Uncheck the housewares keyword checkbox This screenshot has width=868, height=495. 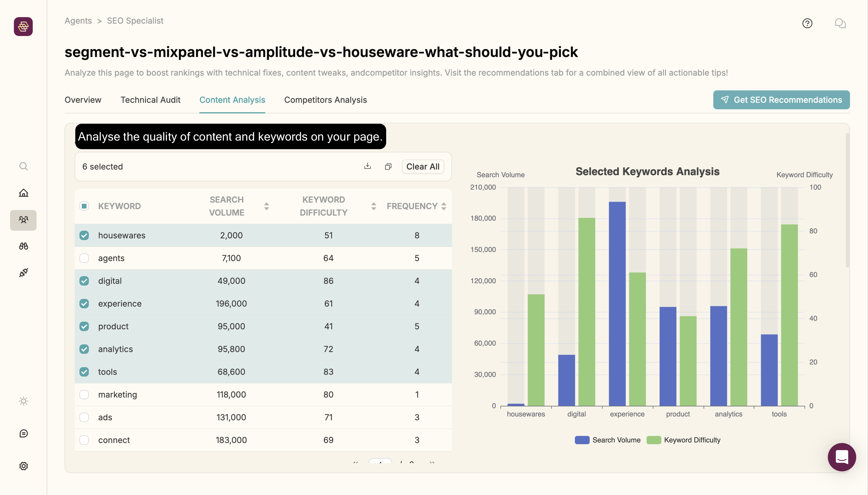[84, 235]
